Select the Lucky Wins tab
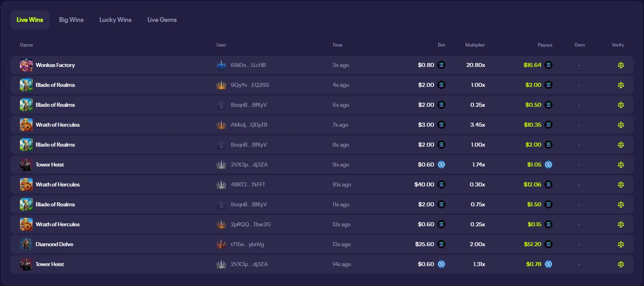Screen dimensions: 644x286 pos(115,20)
